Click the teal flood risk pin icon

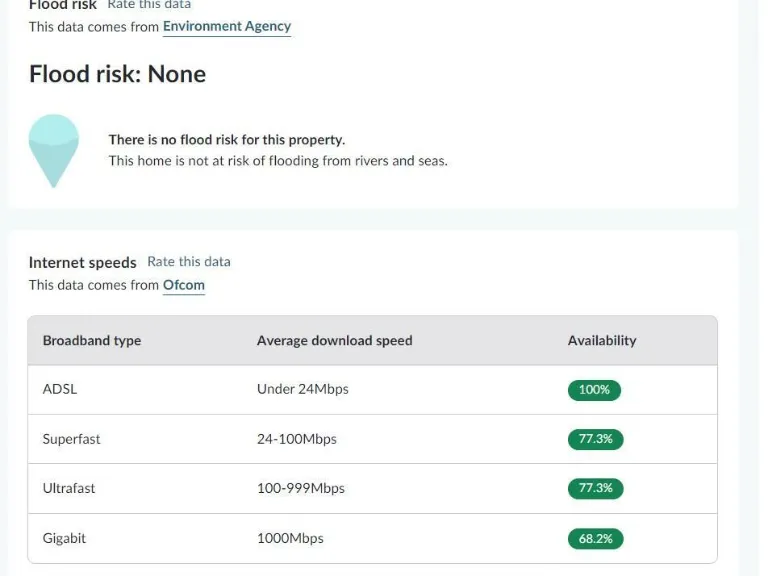pos(53,148)
